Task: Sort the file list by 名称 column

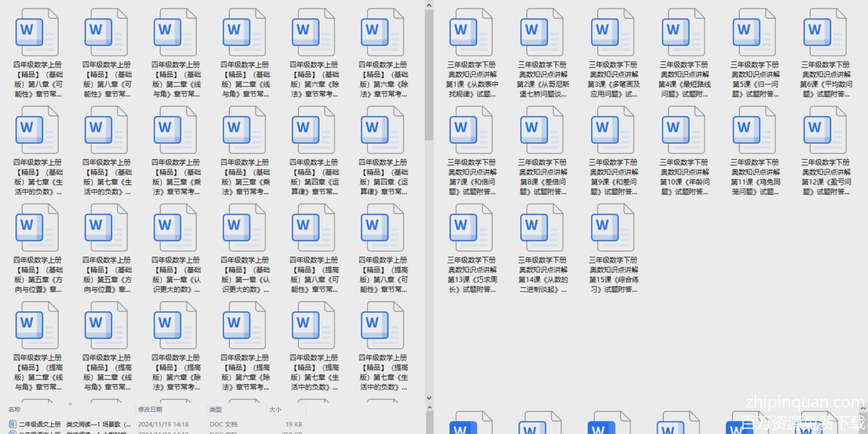Action: 15,409
